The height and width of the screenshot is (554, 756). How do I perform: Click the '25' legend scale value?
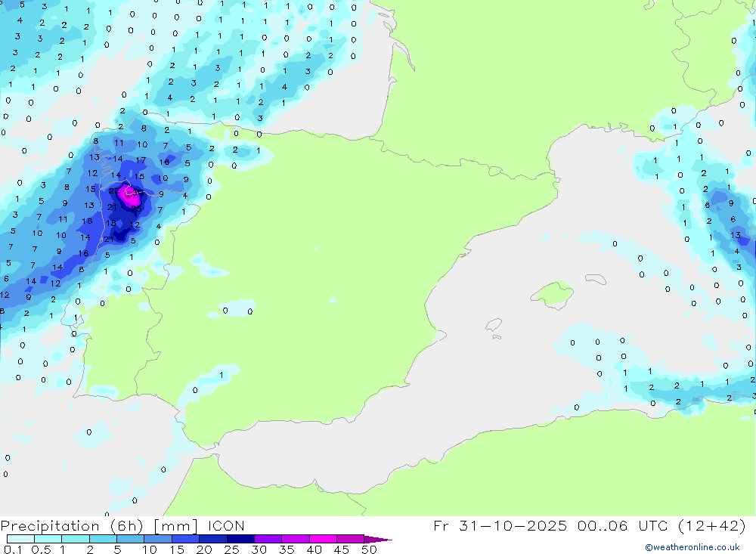coord(231,549)
